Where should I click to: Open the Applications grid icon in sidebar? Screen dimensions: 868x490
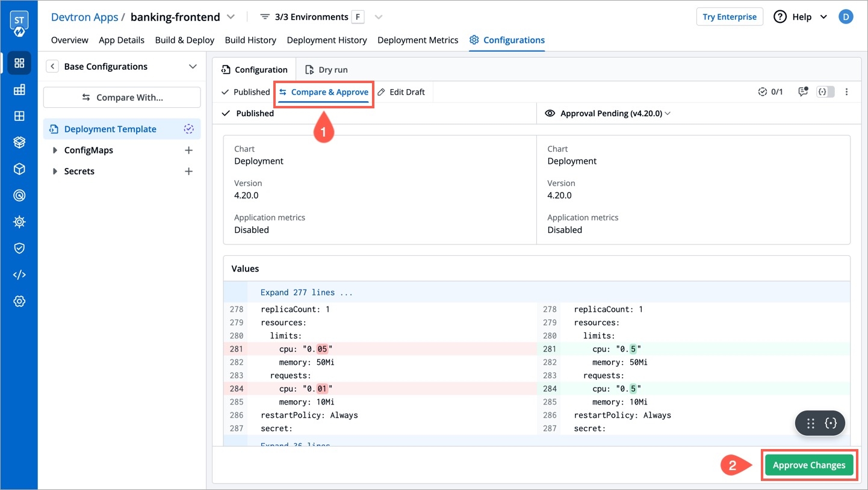(19, 63)
